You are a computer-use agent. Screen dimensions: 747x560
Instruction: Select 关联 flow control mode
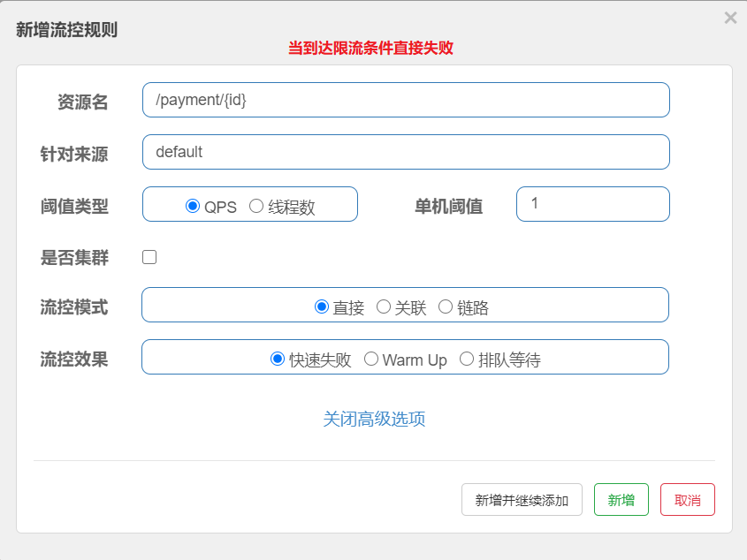384,307
